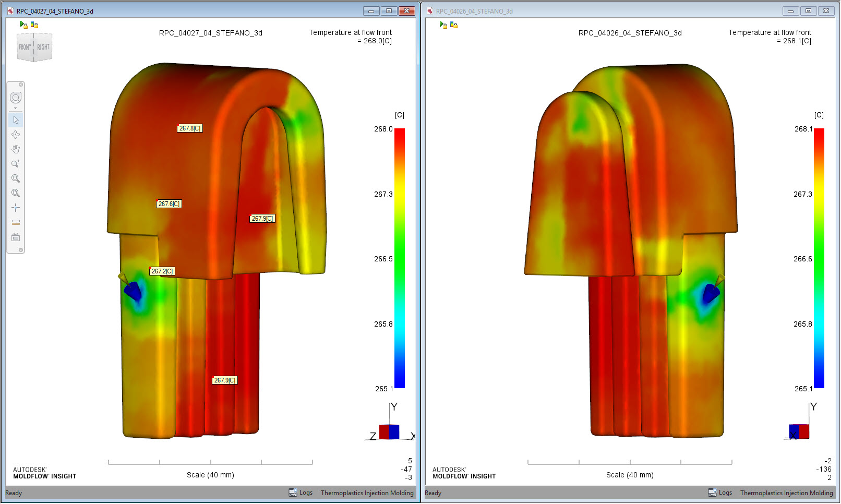This screenshot has width=841, height=504.
Task: Toggle the animation sync lock in left window
Action: [23, 24]
